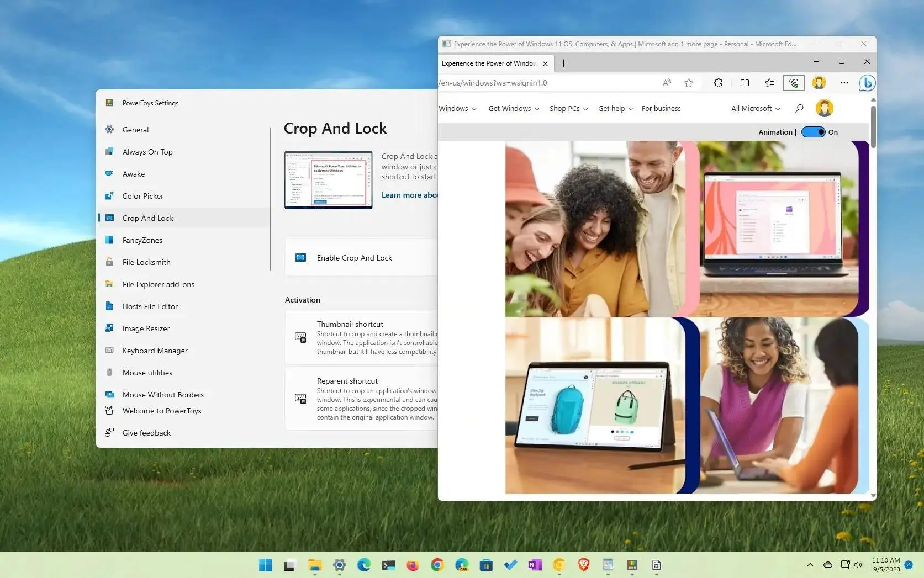Click the Color Picker icon in sidebar
Viewport: 924px width, 578px height.
[109, 196]
